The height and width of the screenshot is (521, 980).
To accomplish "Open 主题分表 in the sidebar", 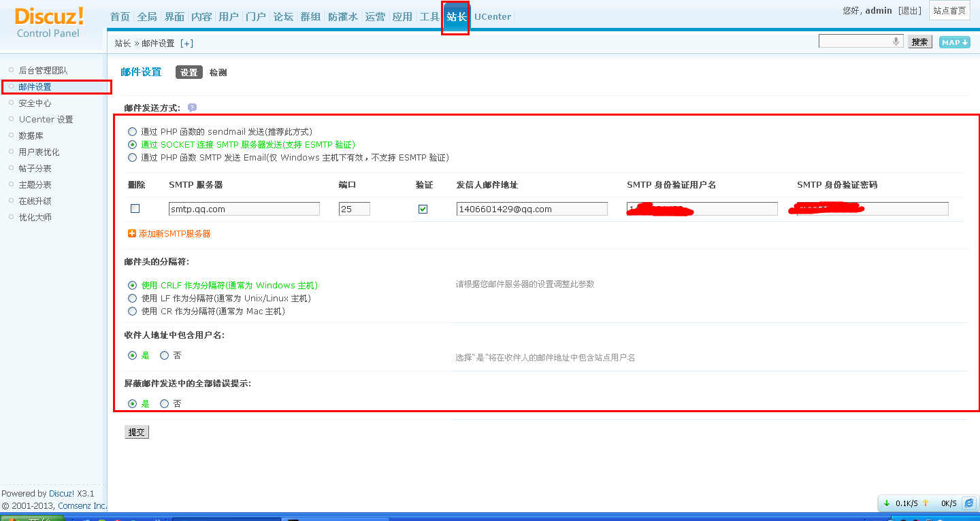I will [x=35, y=185].
